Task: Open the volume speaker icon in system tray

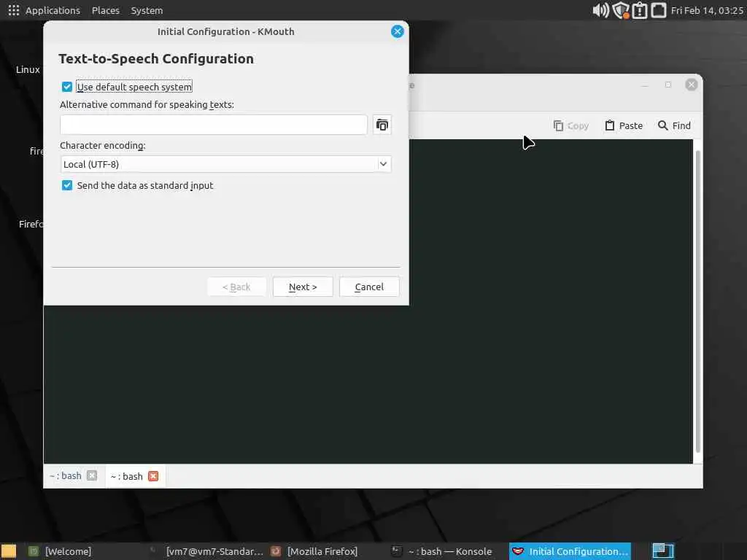Action: coord(600,10)
